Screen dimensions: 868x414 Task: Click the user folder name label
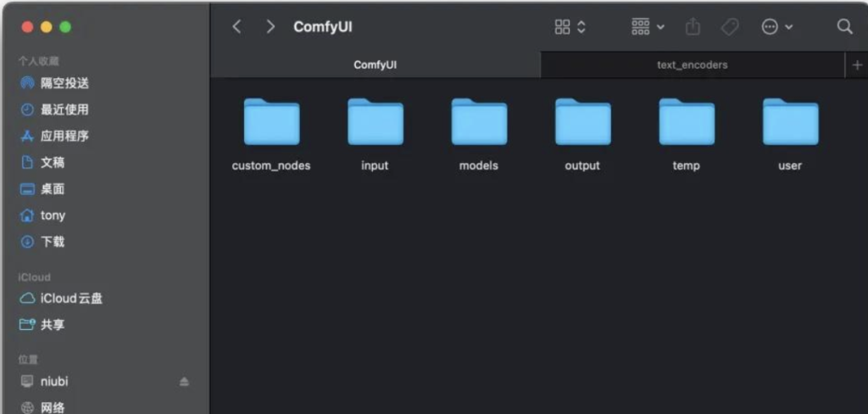click(790, 165)
